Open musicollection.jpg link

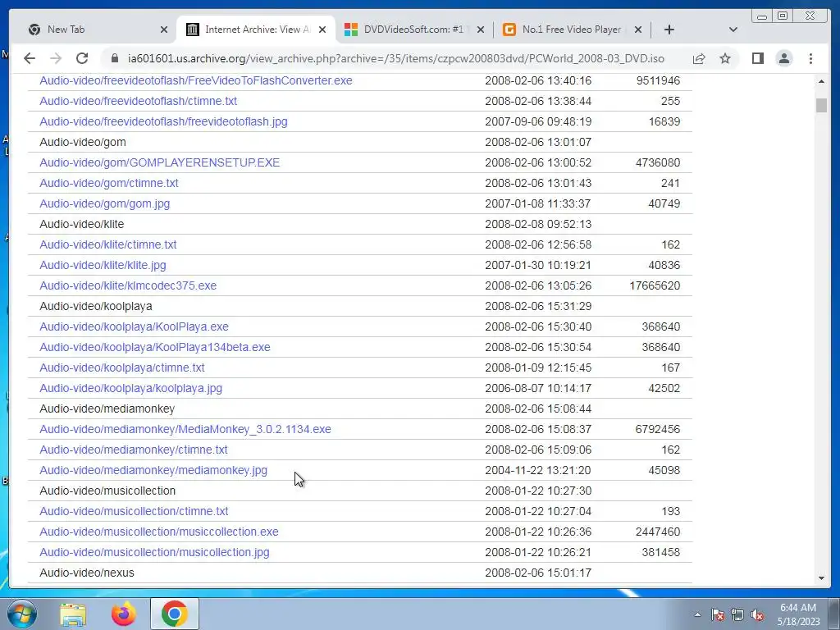(154, 552)
